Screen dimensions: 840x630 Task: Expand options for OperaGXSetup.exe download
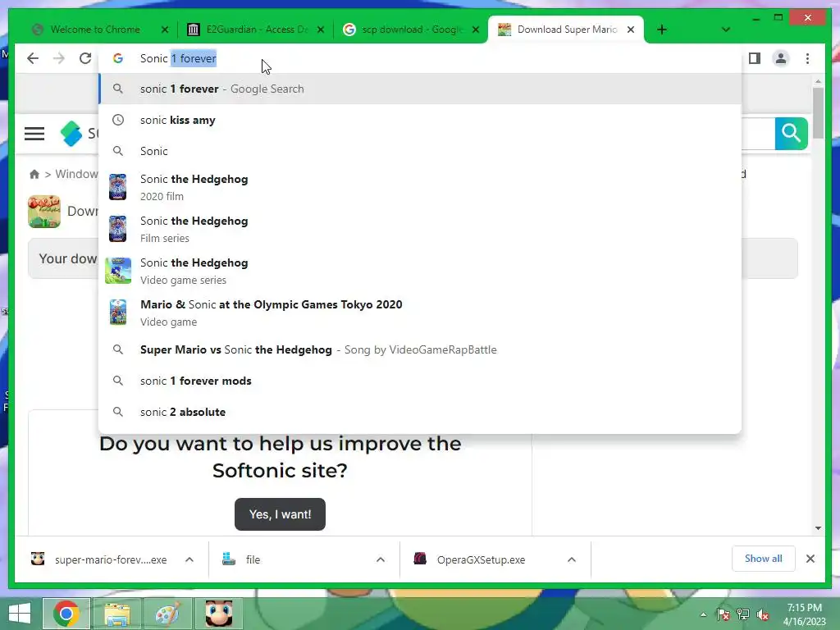click(x=572, y=559)
